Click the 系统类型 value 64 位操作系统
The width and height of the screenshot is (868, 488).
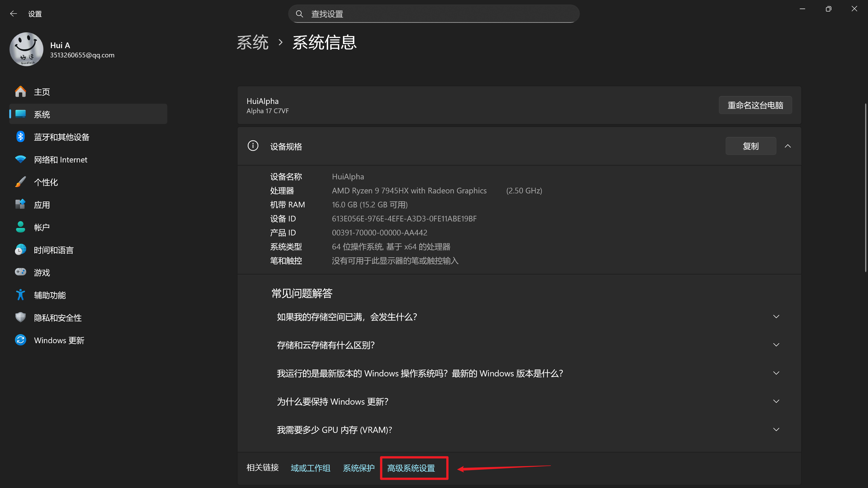391,246
